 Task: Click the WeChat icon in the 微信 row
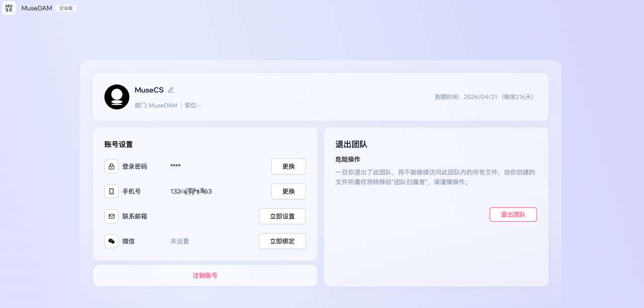[111, 241]
